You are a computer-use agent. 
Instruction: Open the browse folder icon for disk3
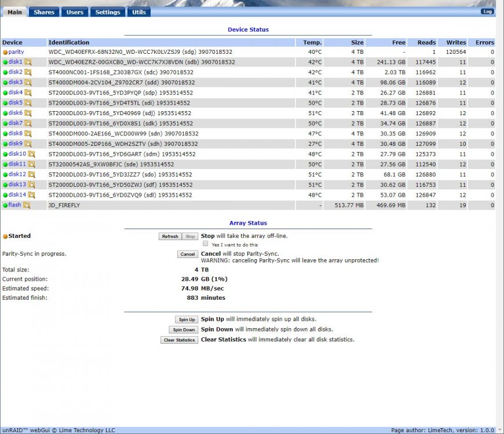pos(28,83)
